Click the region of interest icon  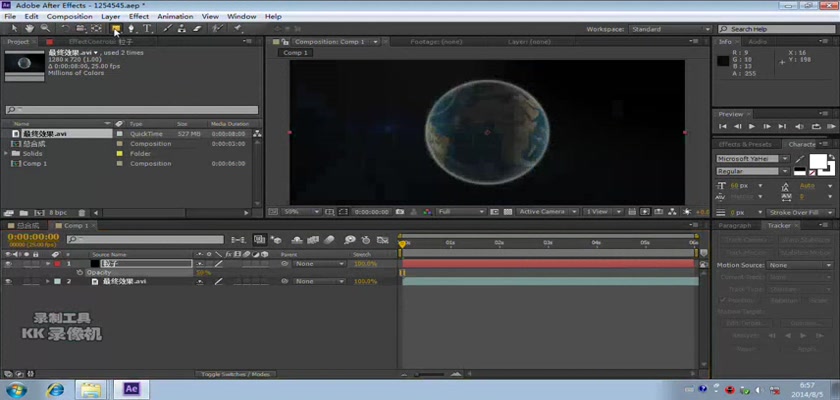pyautogui.click(x=343, y=212)
